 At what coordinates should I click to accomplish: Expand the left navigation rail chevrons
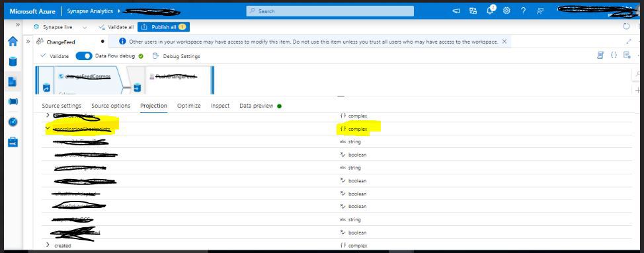(x=18, y=25)
